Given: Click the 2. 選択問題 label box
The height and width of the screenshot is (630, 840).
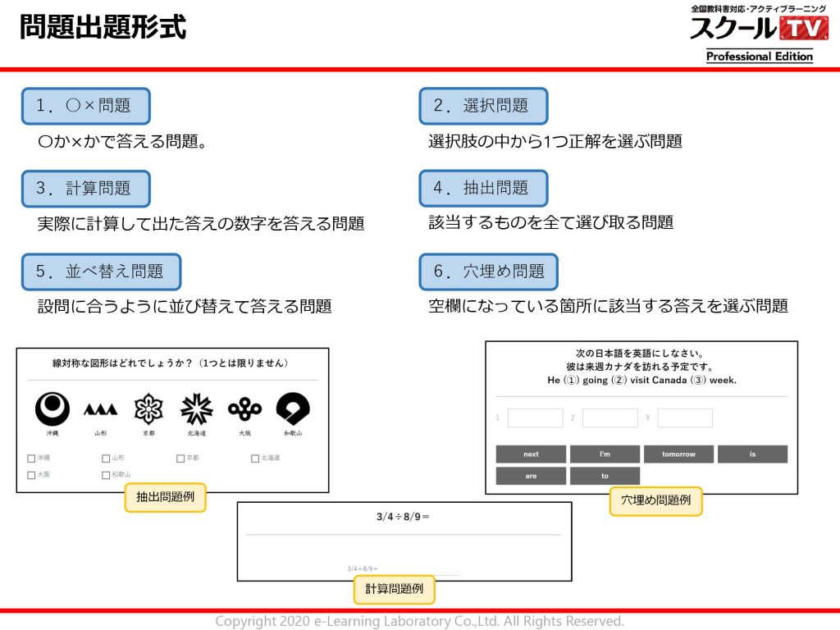Looking at the screenshot, I should (x=483, y=106).
